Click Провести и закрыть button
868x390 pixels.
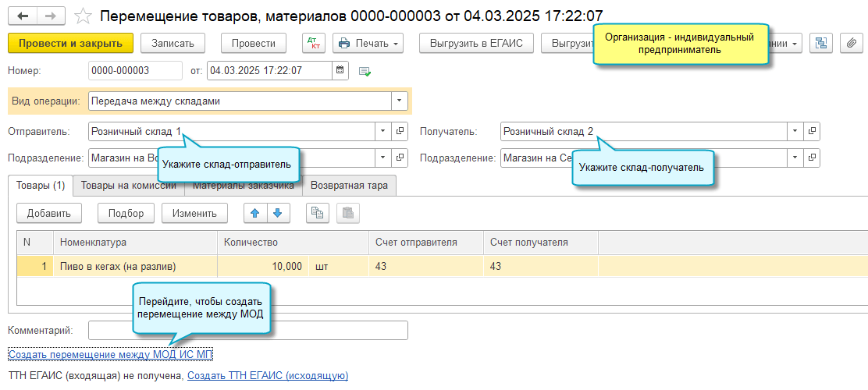tap(71, 43)
